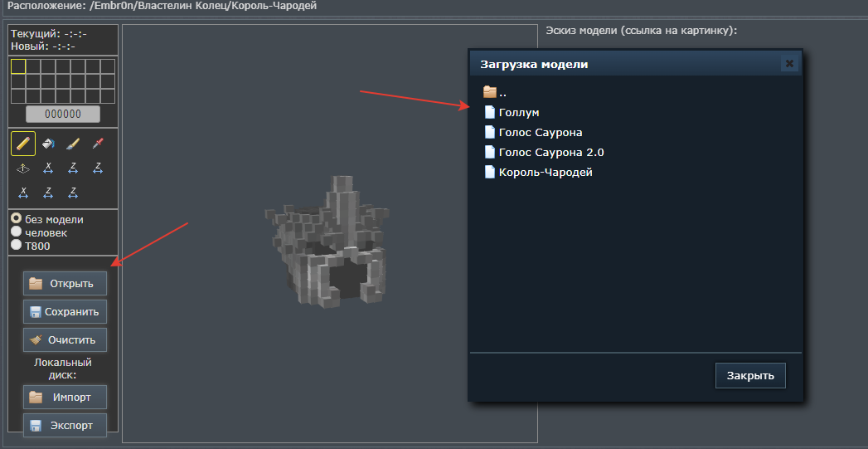
Task: Select the Pencil drawing tool
Action: point(23,144)
